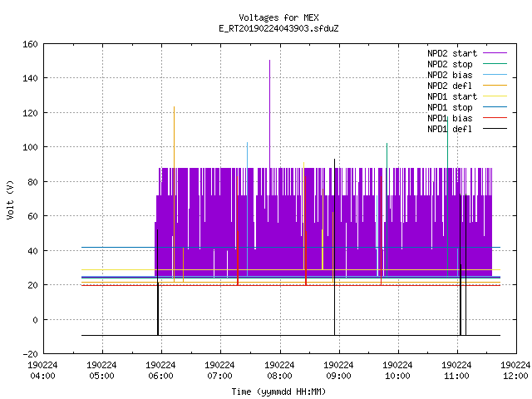Select the 'NPD1 start' legend label
Image resolution: width=532 pixels, height=399 pixels.
pyautogui.click(x=452, y=96)
